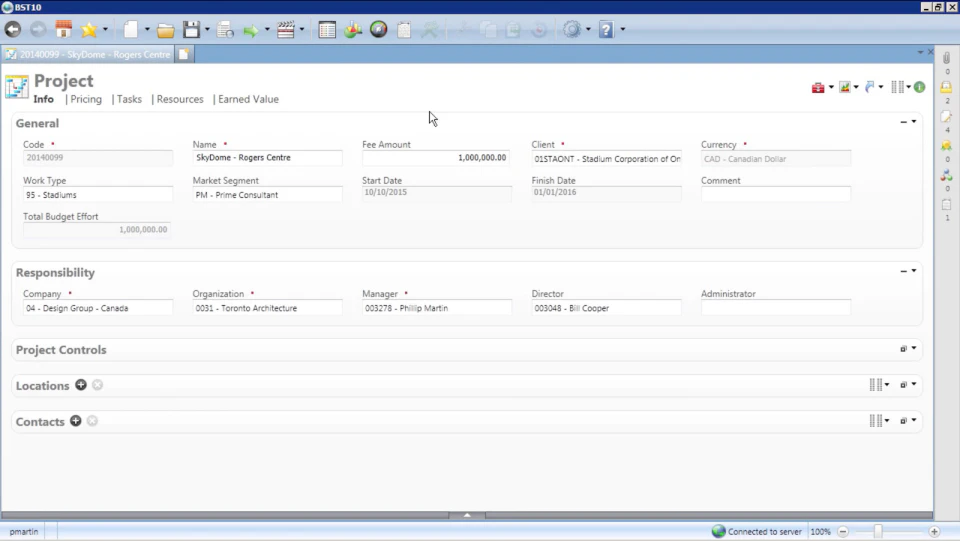The width and height of the screenshot is (960, 541).
Task: Open the yellow inbox tray sidebar icon
Action: [947, 87]
